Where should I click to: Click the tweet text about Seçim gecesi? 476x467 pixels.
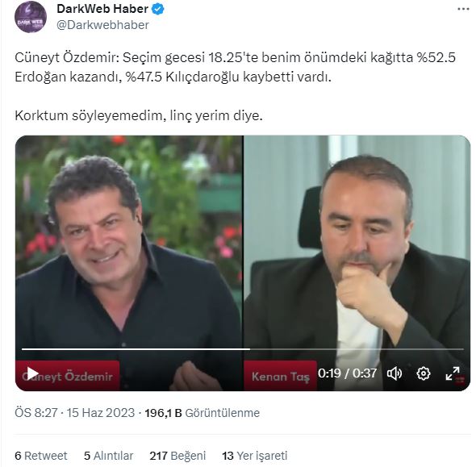(236, 86)
